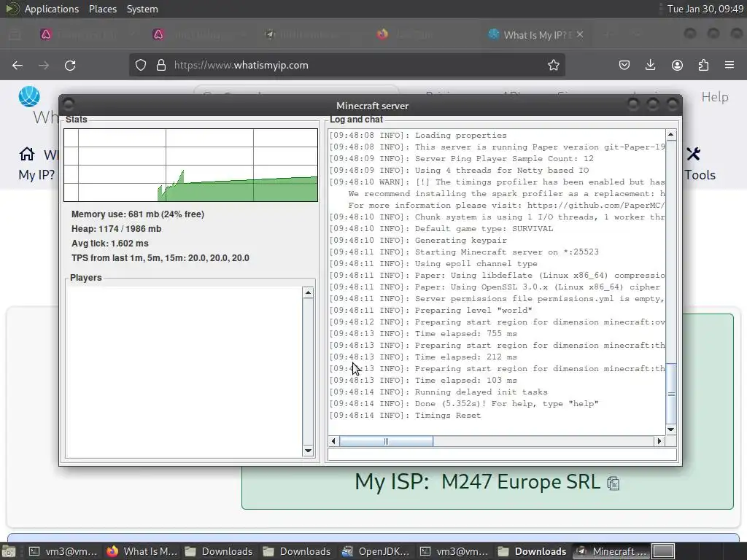Click the log's horizontal scrollbar thumb

(x=387, y=441)
